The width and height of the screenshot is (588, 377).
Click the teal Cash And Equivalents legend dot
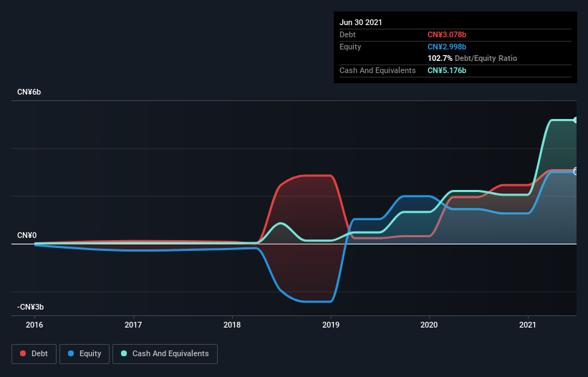pos(124,353)
